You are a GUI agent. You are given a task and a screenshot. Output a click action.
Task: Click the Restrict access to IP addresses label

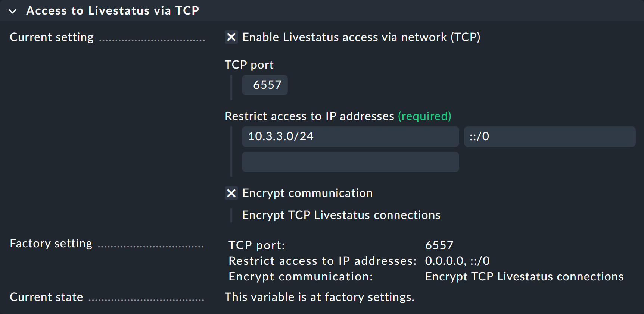(x=309, y=116)
